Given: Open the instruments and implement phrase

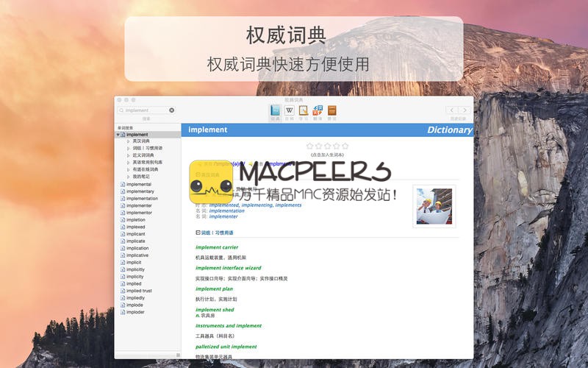Looking at the screenshot, I should tap(229, 326).
